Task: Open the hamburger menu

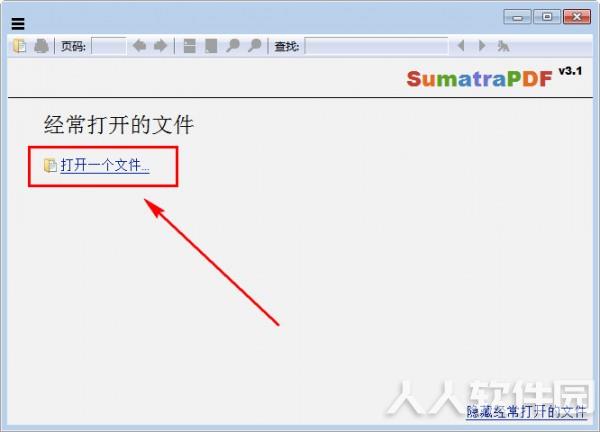Action: [18, 23]
